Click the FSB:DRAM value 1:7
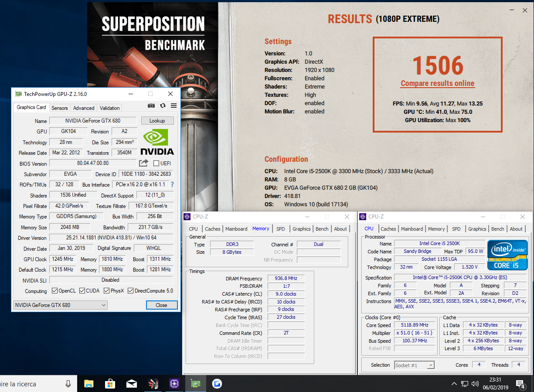This screenshot has height=392, width=534. coord(285,286)
